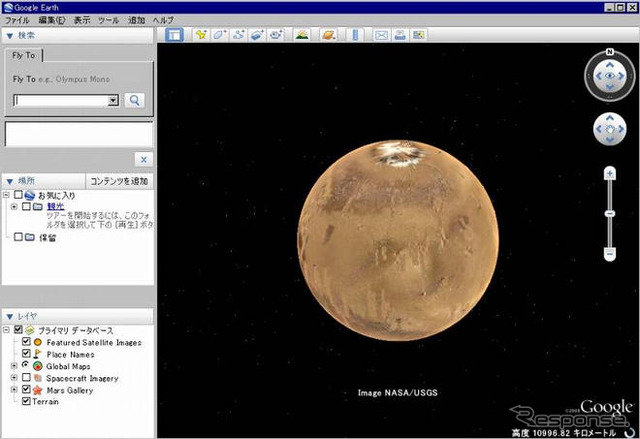Zoom out with minus button

click(x=610, y=254)
